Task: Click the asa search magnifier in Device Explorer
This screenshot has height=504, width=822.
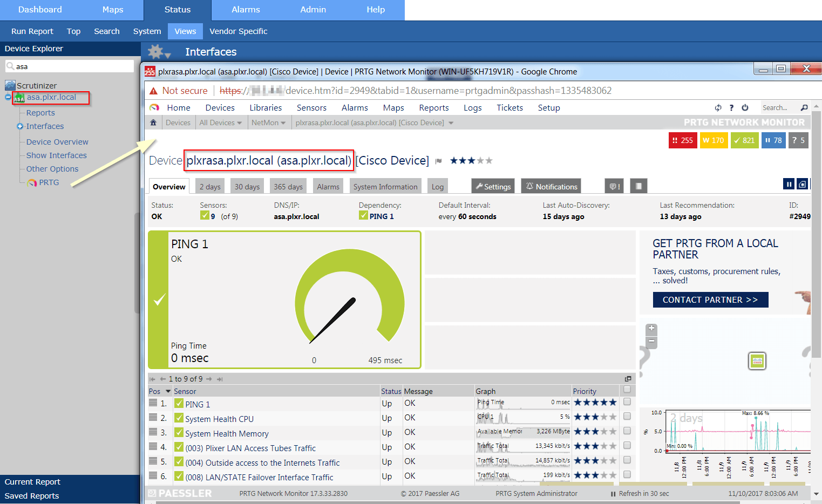Action: point(10,66)
